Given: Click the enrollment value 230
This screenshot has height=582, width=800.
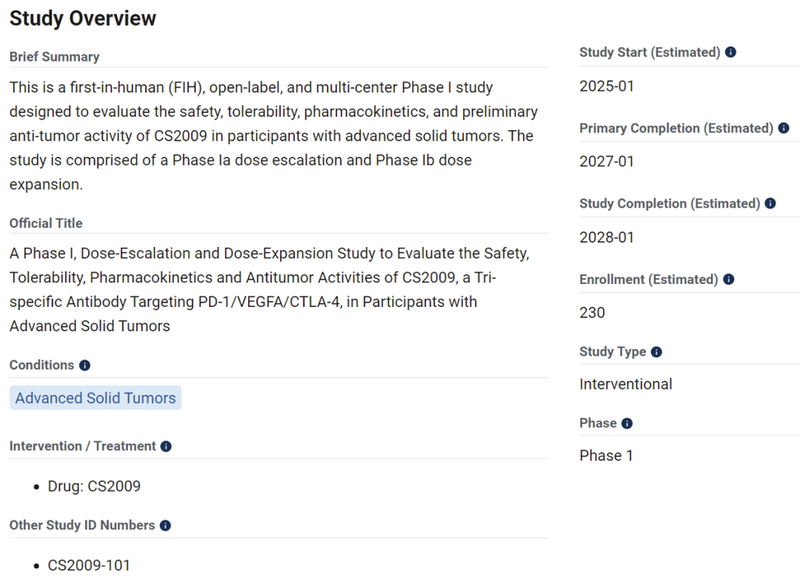Looking at the screenshot, I should (x=592, y=313).
